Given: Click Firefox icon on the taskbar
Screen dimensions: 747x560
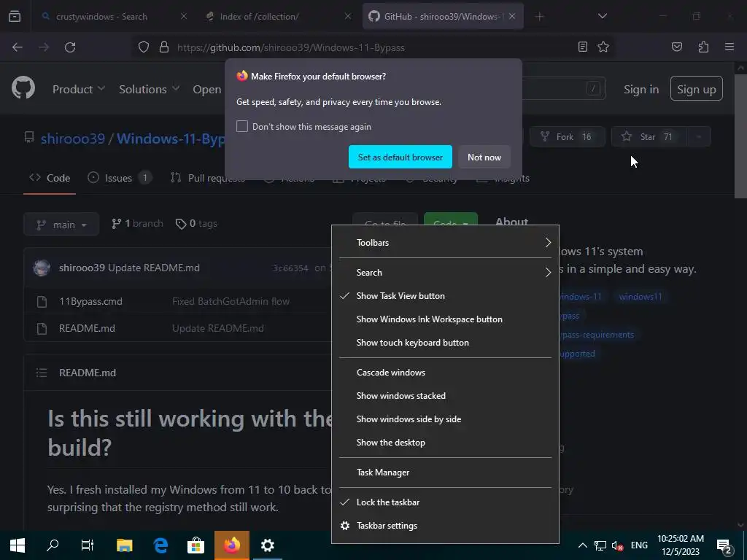Looking at the screenshot, I should pyautogui.click(x=232, y=545).
